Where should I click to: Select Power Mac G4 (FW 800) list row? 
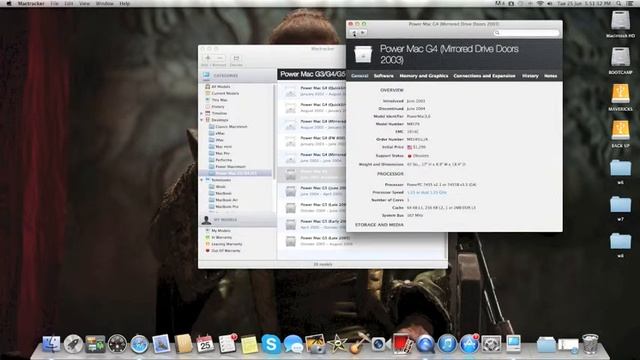tap(312, 141)
